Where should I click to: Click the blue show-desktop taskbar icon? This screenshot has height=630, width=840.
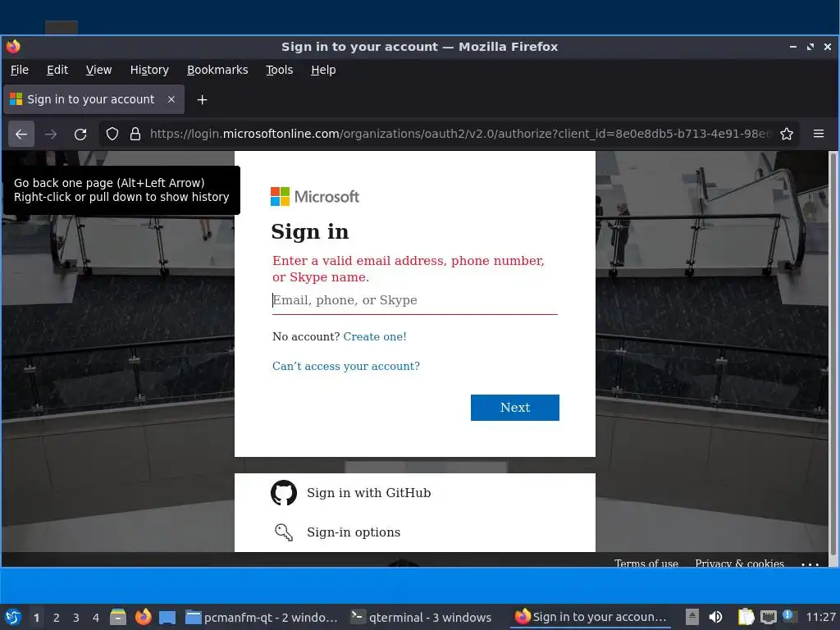(x=167, y=617)
